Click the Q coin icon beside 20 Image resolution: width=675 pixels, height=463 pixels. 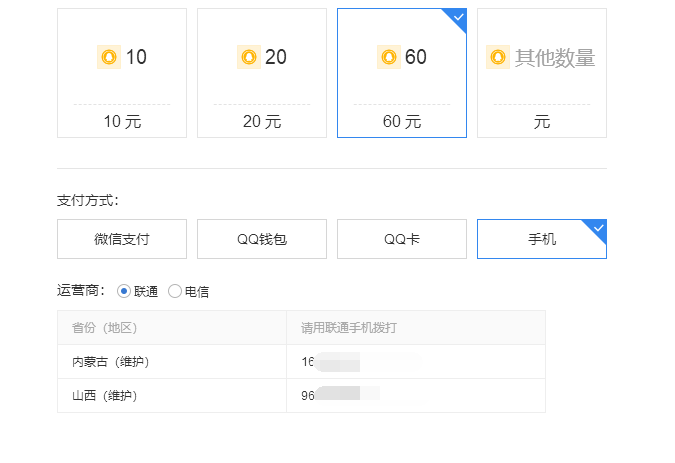[x=249, y=57]
